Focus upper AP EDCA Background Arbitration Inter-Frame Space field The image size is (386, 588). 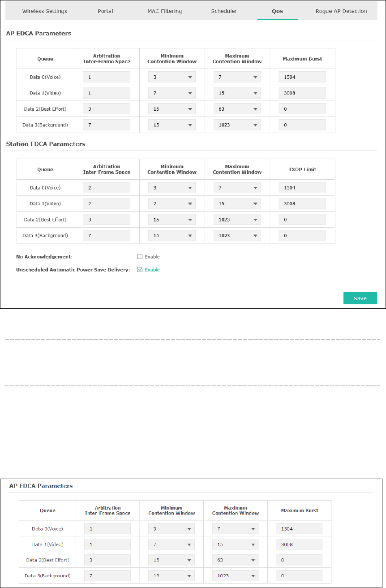107,125
